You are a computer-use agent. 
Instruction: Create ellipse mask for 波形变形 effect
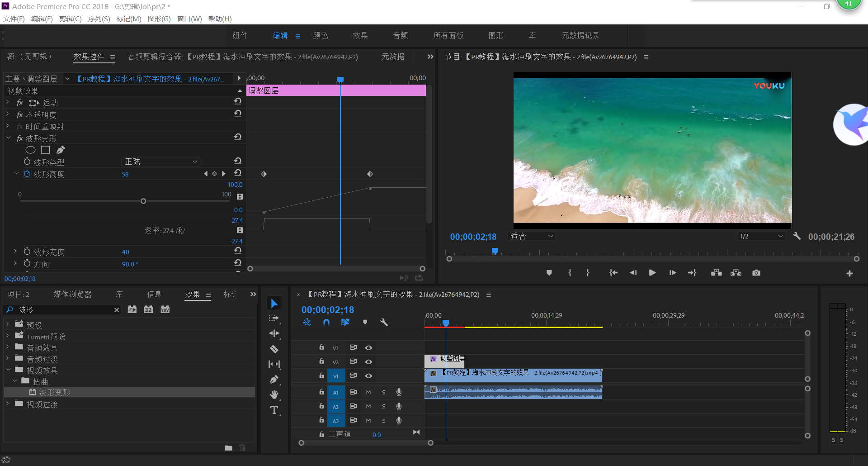[30, 150]
